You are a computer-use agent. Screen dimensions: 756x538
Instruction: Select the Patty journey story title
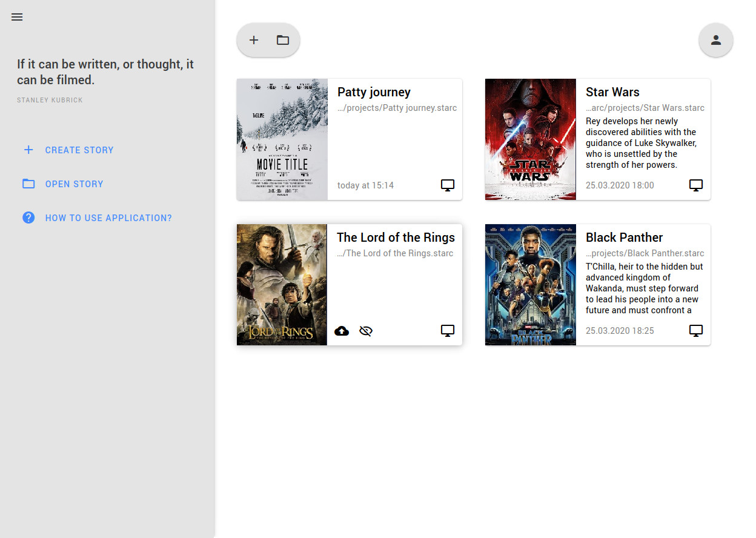pyautogui.click(x=374, y=91)
